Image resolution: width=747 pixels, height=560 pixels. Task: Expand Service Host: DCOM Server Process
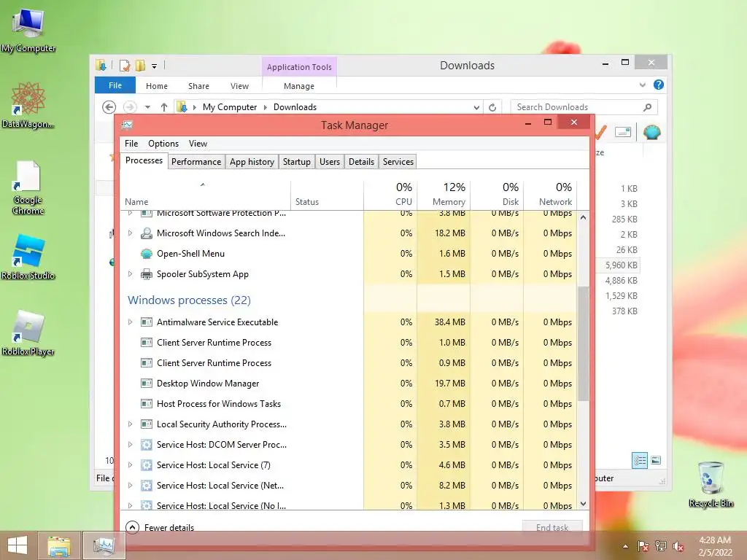tap(130, 444)
